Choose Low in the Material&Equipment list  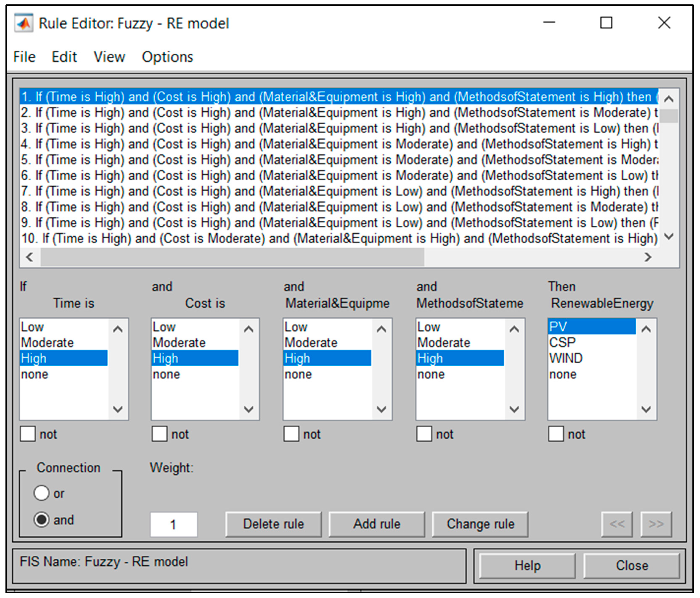point(327,327)
